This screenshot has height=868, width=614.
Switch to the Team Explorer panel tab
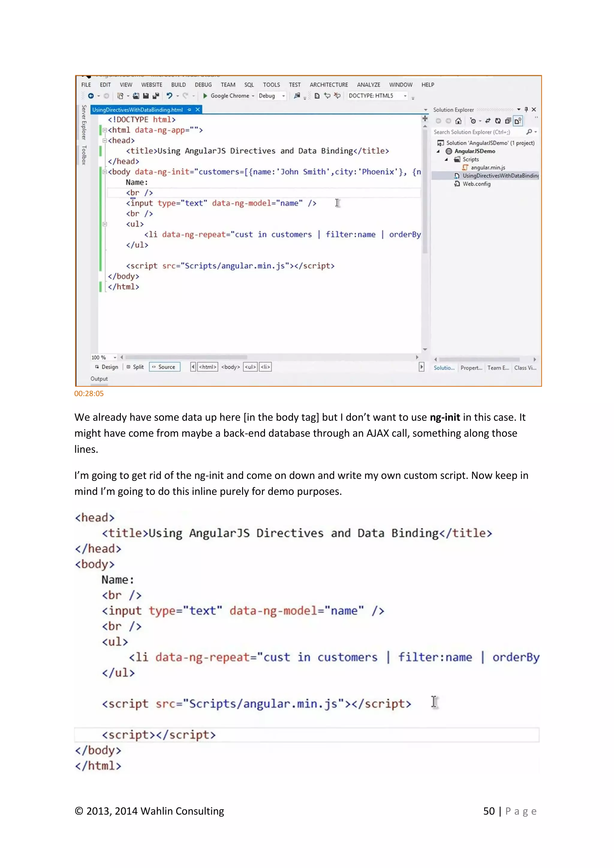click(498, 368)
